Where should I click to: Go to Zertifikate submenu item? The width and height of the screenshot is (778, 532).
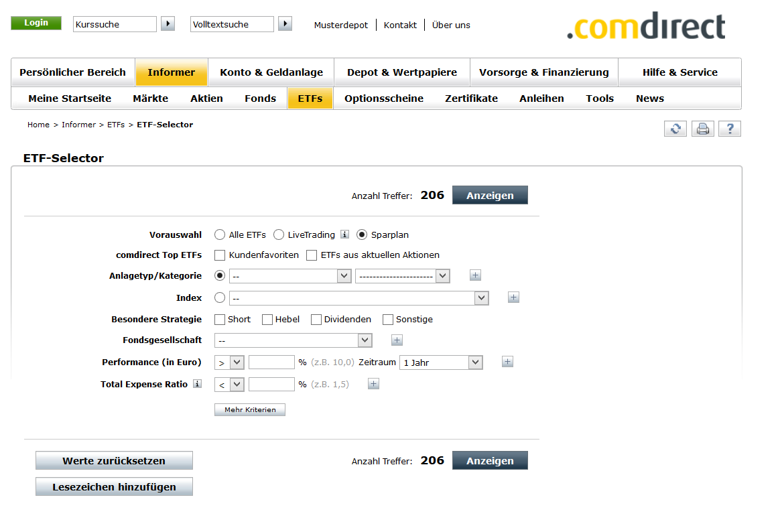[471, 98]
